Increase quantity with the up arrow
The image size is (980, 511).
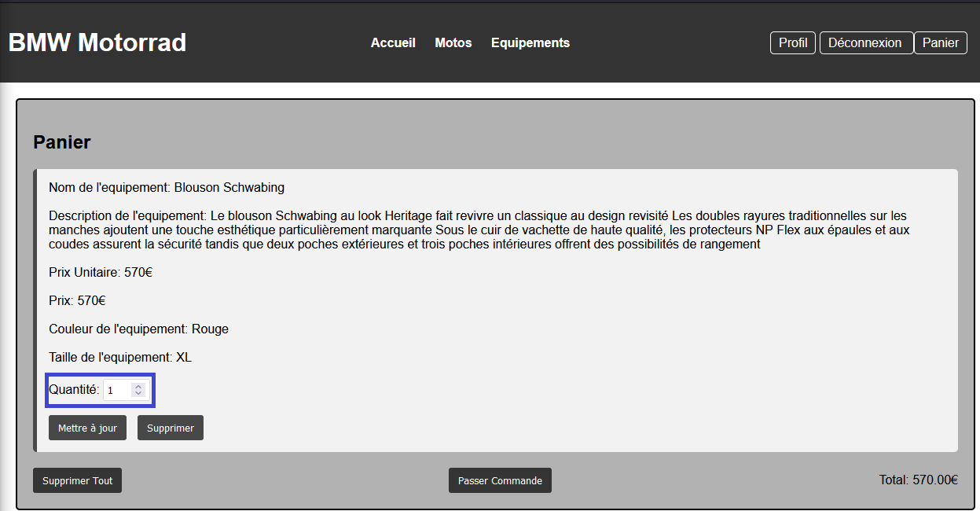(x=138, y=386)
